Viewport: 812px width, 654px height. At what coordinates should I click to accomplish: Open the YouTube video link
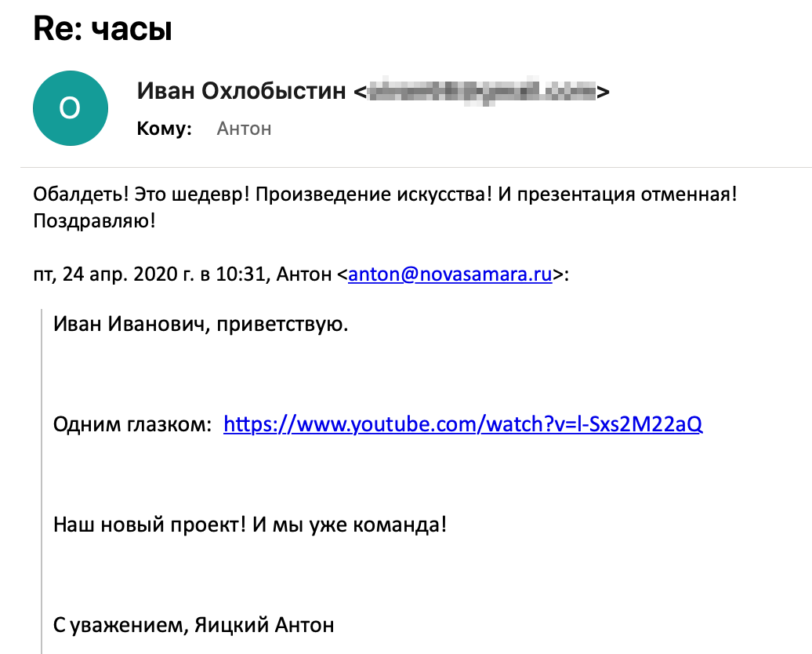pos(462,424)
